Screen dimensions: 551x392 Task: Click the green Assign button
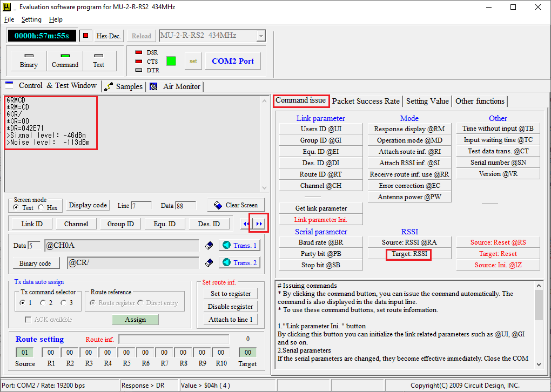click(135, 320)
